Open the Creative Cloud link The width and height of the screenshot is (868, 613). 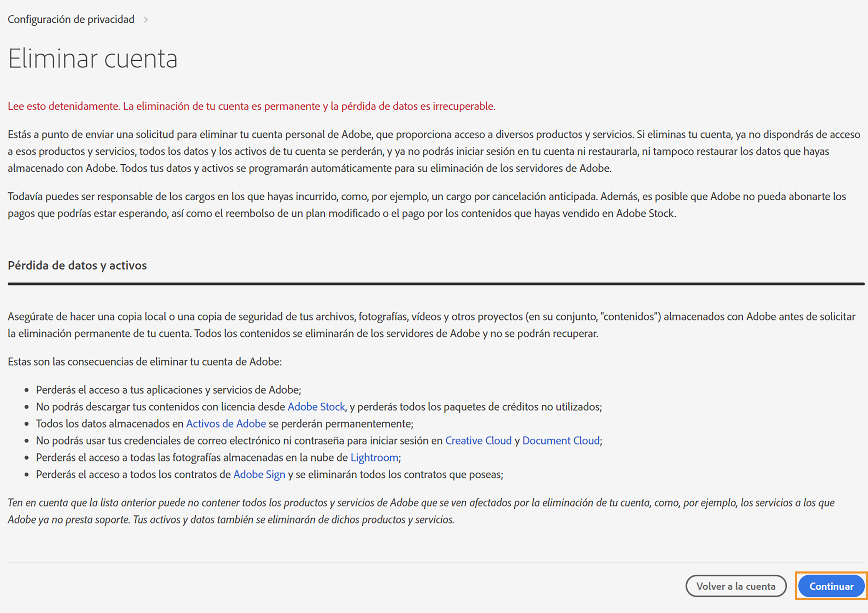pos(478,440)
